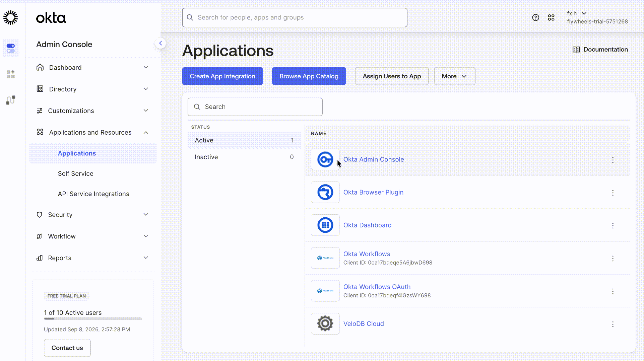Click the Okta Browser Plugin app icon
The image size is (644, 361).
pyautogui.click(x=325, y=192)
